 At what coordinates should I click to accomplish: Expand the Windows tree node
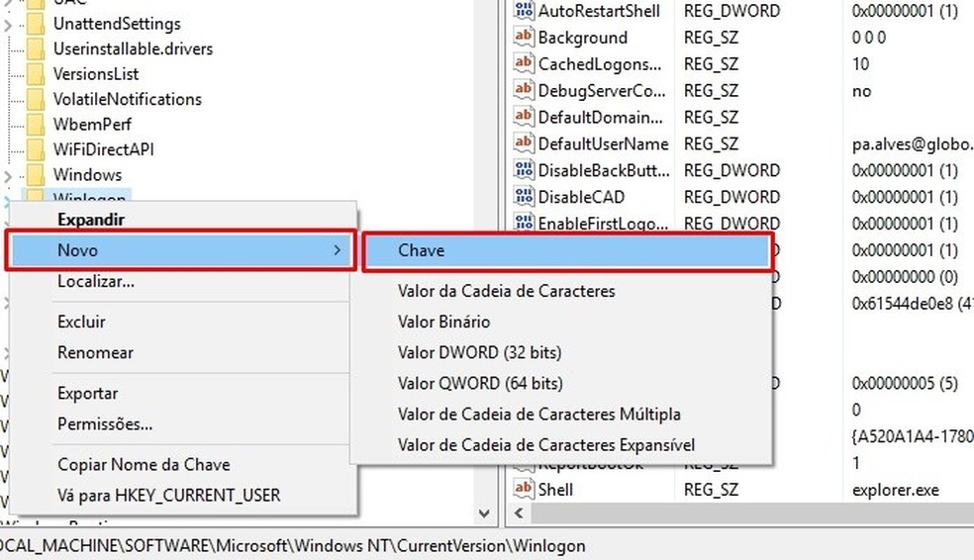[8, 176]
